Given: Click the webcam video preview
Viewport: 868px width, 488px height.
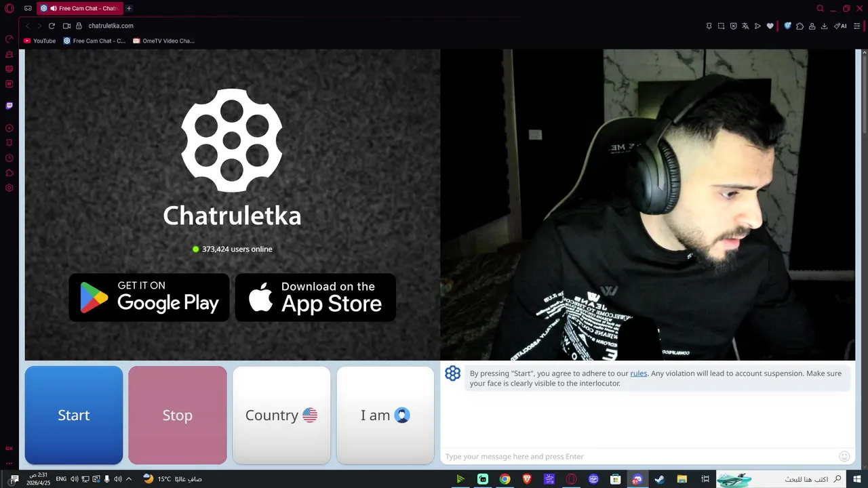Looking at the screenshot, I should point(648,205).
